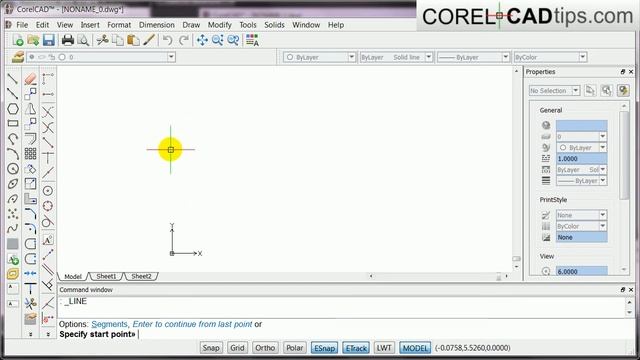Open the No Selection dropdown
This screenshot has width=640, height=360.
pos(576,90)
